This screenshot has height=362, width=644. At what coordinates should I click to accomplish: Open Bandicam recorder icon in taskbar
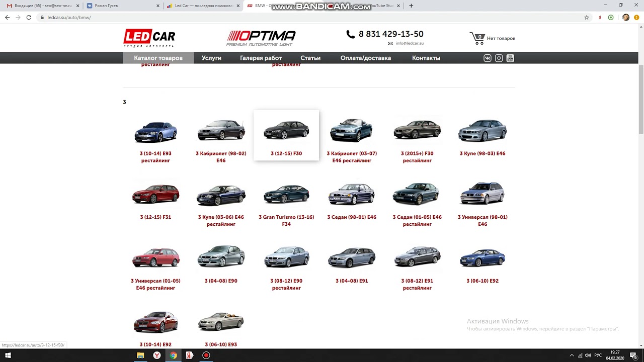(206, 355)
